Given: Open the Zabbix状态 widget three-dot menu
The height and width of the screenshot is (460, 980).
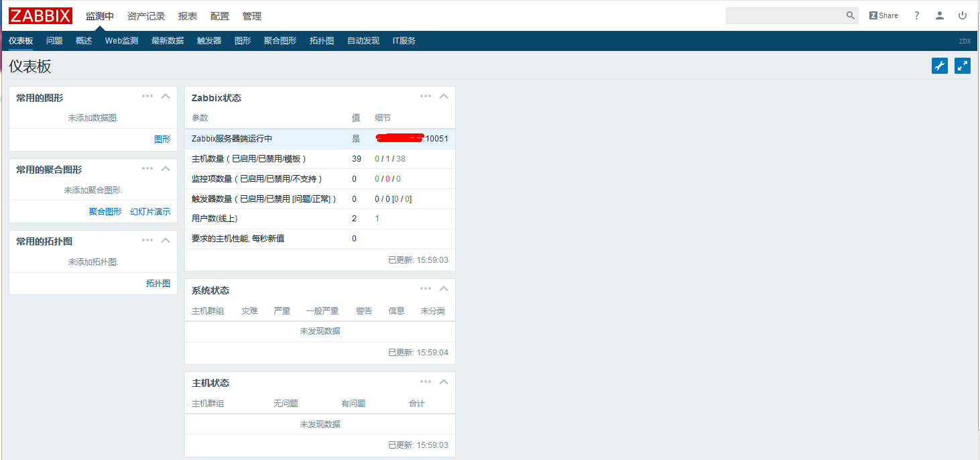Looking at the screenshot, I should coord(426,96).
